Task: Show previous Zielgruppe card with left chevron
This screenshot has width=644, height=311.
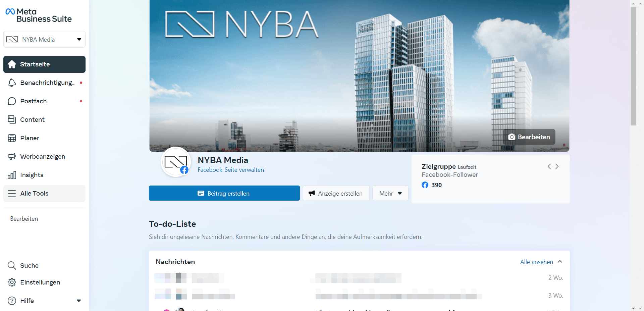Action: point(549,166)
